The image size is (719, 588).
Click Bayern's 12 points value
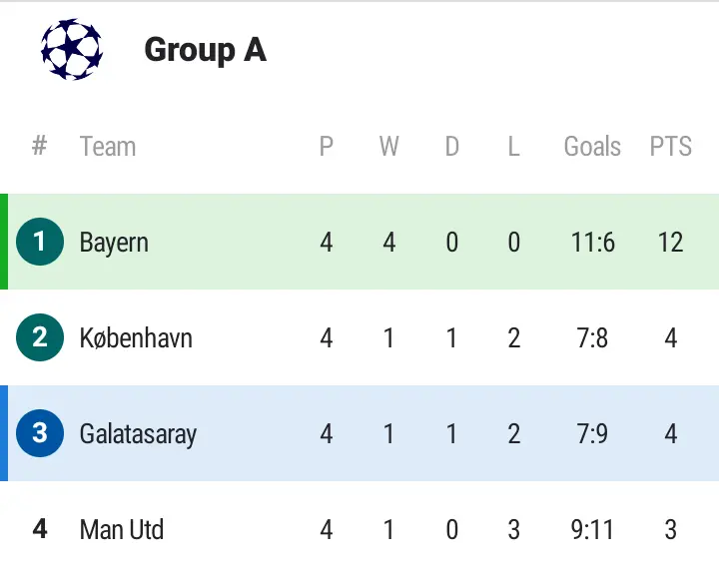coord(670,242)
